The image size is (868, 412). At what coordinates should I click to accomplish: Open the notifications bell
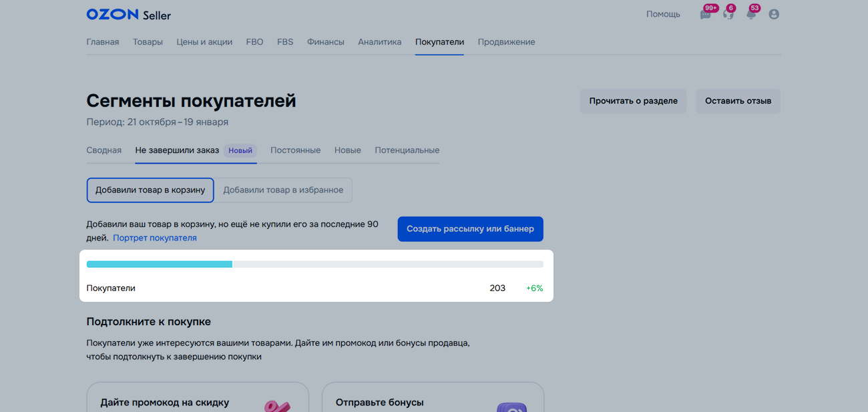(x=751, y=15)
